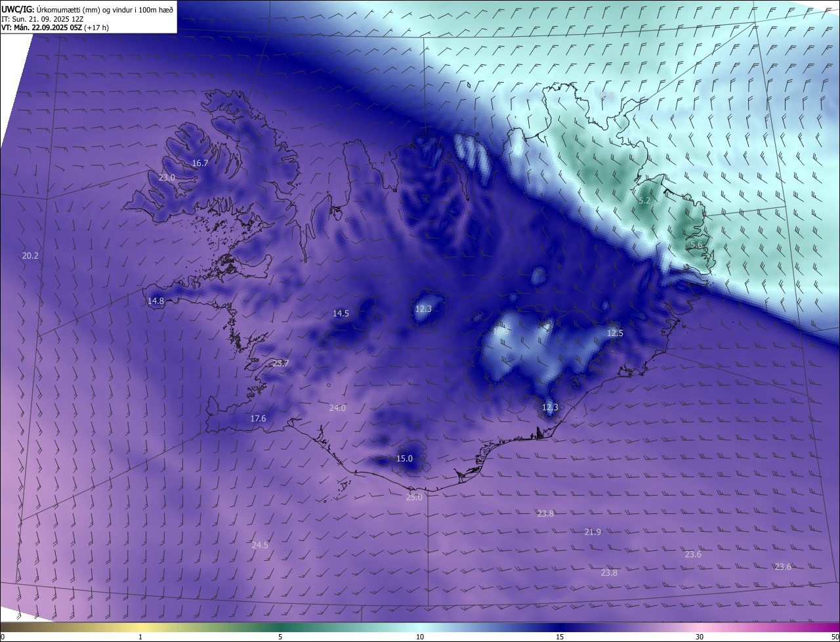Click the 14.8 value label
The height and width of the screenshot is (642, 840).
156,301
